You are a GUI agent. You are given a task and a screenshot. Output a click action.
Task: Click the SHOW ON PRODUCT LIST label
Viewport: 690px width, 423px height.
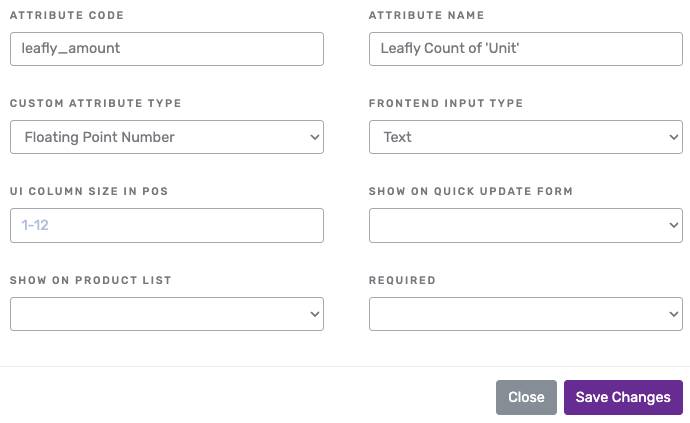pos(91,280)
